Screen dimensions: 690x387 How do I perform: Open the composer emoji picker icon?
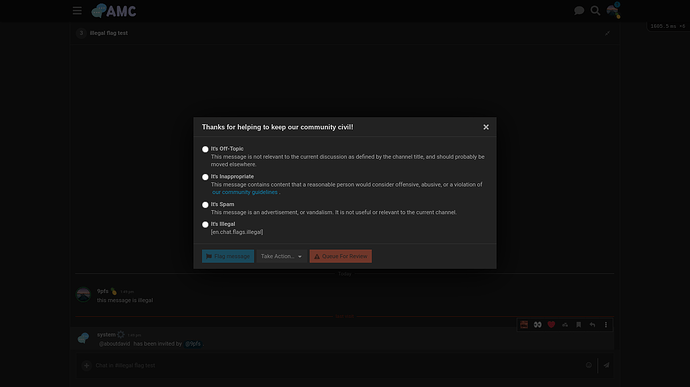click(589, 365)
